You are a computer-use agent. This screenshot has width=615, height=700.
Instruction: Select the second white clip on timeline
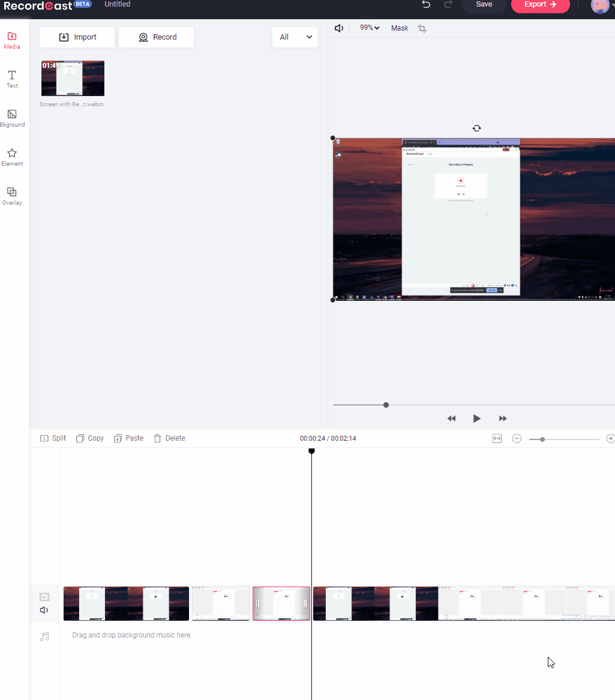pos(220,603)
